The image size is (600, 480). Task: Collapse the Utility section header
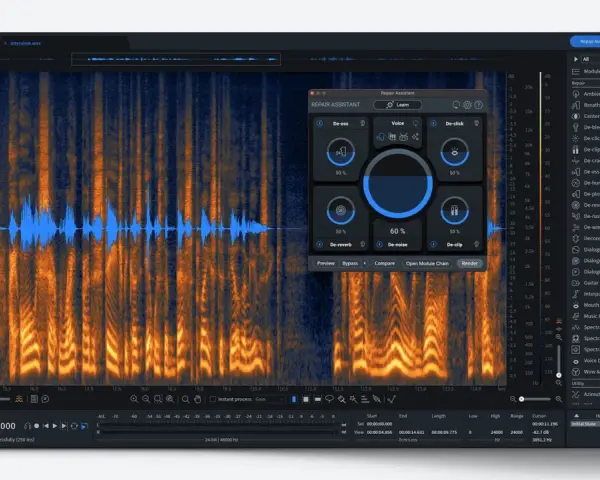point(586,383)
